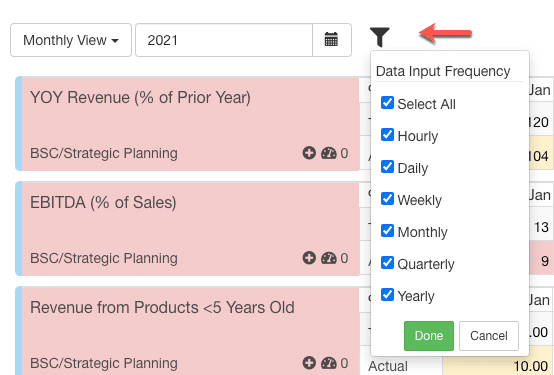
Task: Toggle the Quarterly checkbox
Action: pos(388,263)
